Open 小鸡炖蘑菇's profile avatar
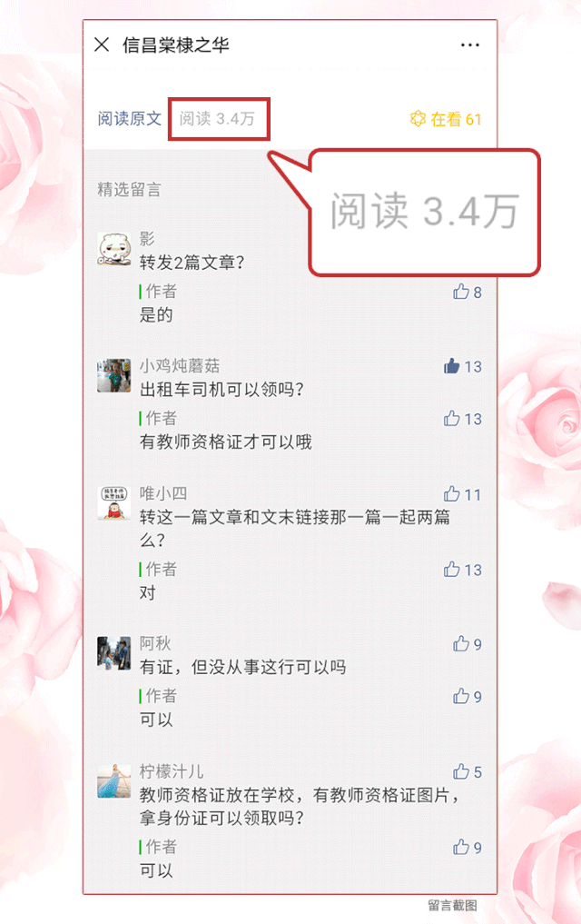Screen dimensions: 581x924 tap(114, 375)
